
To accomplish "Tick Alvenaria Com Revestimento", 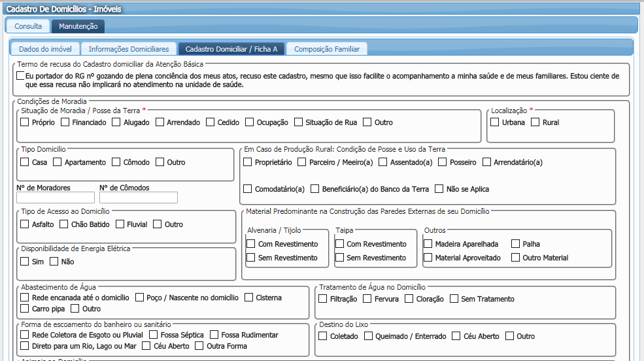I will (250, 243).
